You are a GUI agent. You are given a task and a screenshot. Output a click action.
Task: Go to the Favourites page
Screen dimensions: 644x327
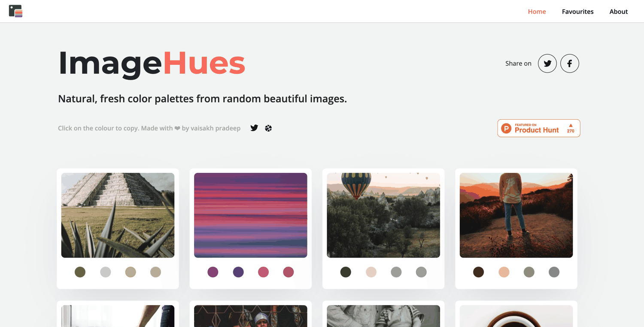pos(577,12)
